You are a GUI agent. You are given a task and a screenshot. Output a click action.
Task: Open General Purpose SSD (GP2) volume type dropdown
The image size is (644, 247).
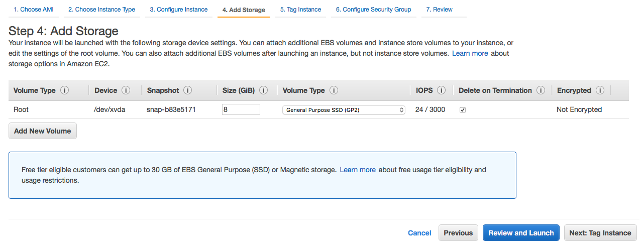pyautogui.click(x=344, y=110)
